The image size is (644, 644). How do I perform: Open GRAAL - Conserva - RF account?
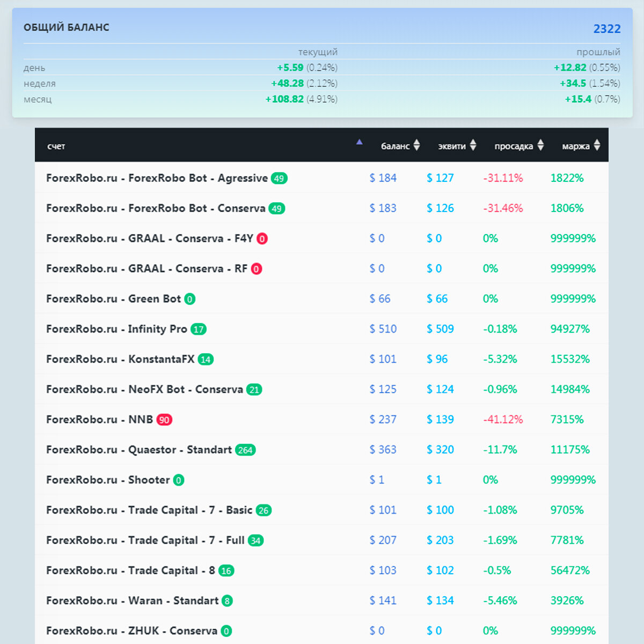(147, 268)
